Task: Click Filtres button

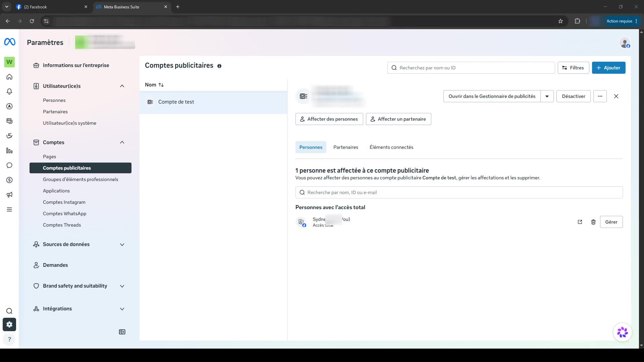Action: coord(573,68)
